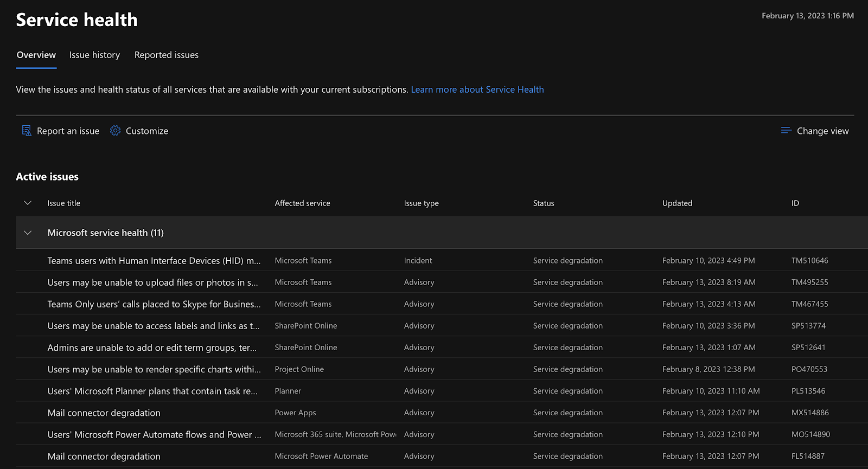Click the Change view button label
The height and width of the screenshot is (469, 868).
(822, 131)
